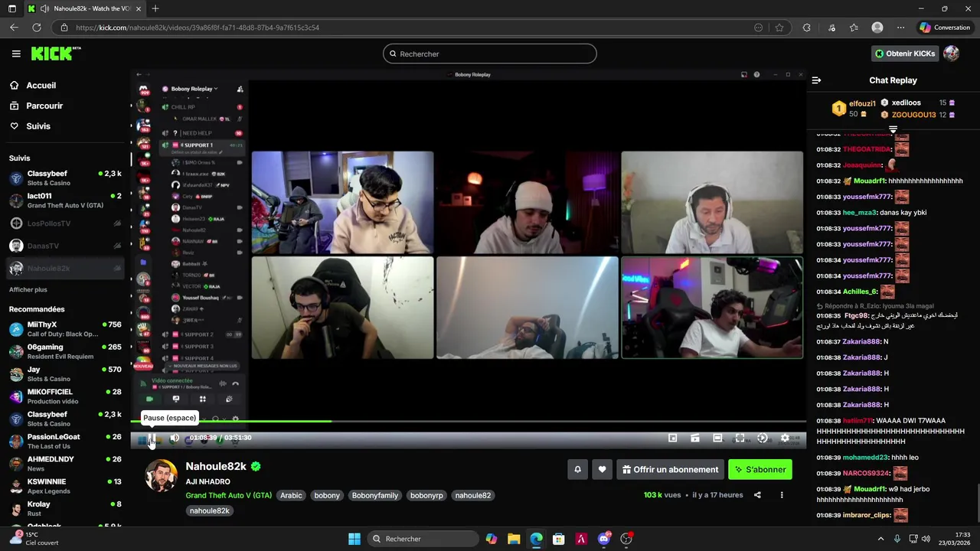Open Discord from the Windows taskbar
The width and height of the screenshot is (980, 551).
point(604,539)
